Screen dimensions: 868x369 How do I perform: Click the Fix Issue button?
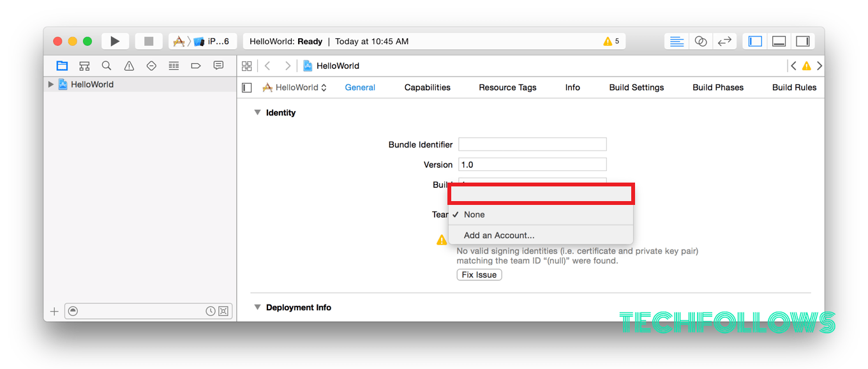coord(479,275)
